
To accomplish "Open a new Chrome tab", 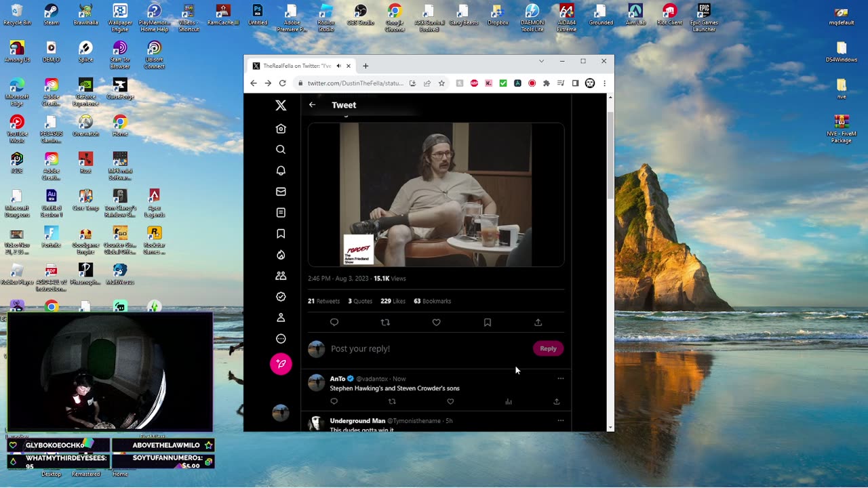I will [x=366, y=66].
